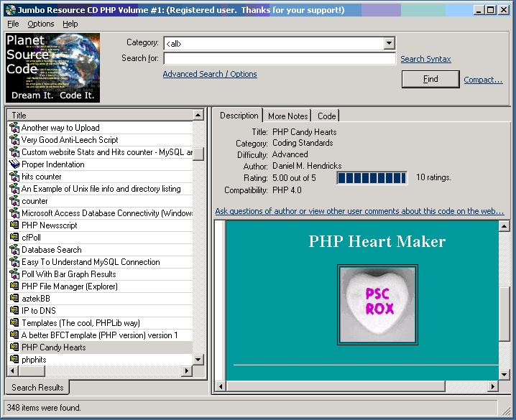Click the list's scroll down arrow

(x=198, y=359)
